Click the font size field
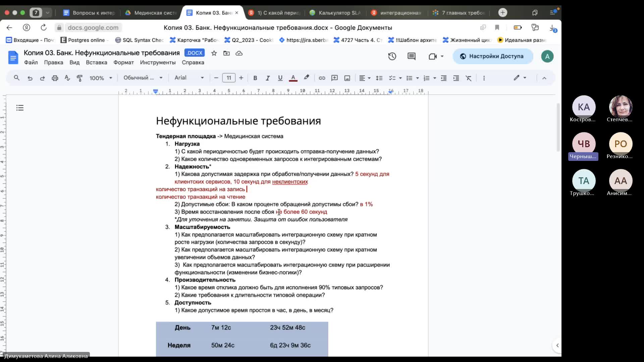This screenshot has width=644, height=362. pos(229,78)
